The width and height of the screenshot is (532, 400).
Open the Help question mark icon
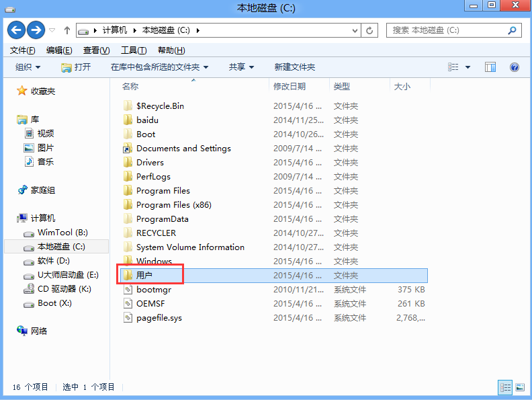[515, 67]
